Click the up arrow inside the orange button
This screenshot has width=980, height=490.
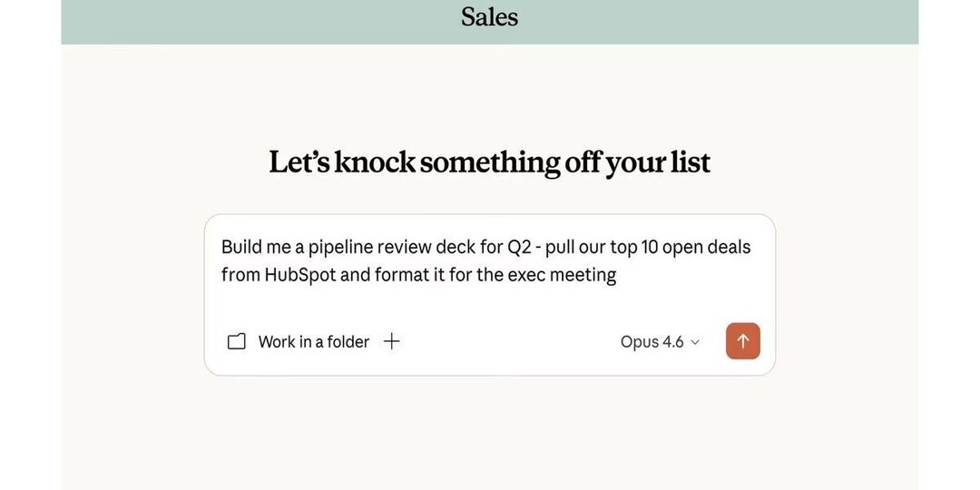point(743,341)
